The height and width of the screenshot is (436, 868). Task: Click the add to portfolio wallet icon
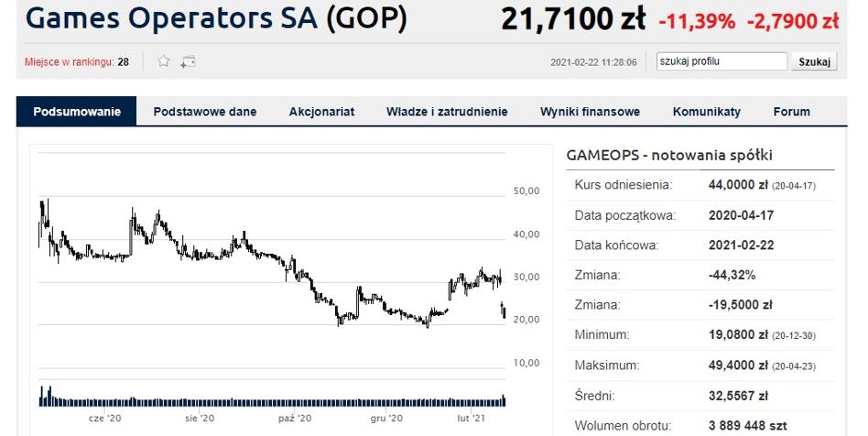[x=189, y=61]
